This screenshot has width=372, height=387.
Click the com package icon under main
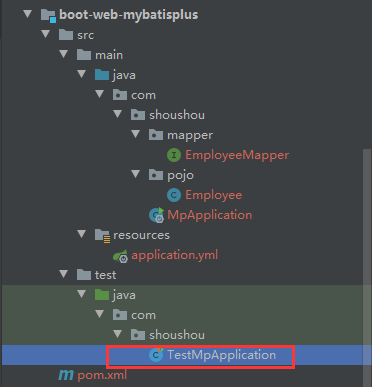pos(120,95)
